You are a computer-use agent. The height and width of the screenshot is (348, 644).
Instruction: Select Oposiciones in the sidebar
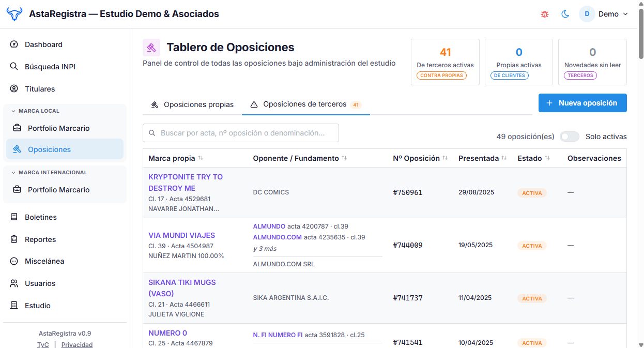[x=65, y=149]
